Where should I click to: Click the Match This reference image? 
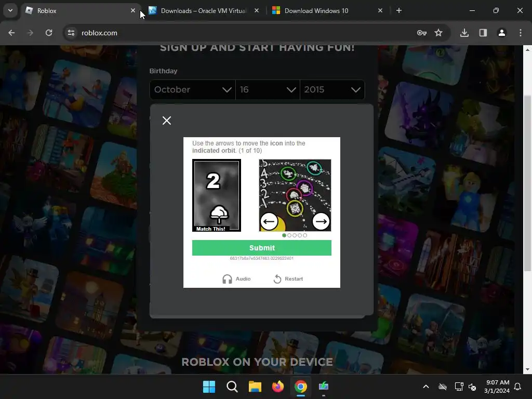tap(217, 195)
